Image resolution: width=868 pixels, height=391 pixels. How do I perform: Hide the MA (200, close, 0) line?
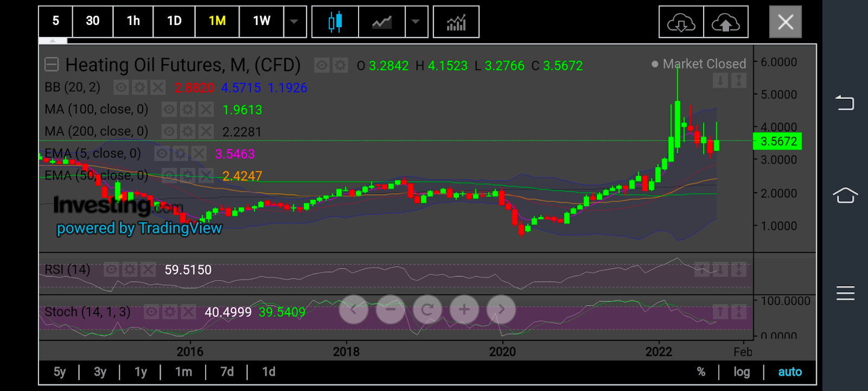[x=169, y=132]
